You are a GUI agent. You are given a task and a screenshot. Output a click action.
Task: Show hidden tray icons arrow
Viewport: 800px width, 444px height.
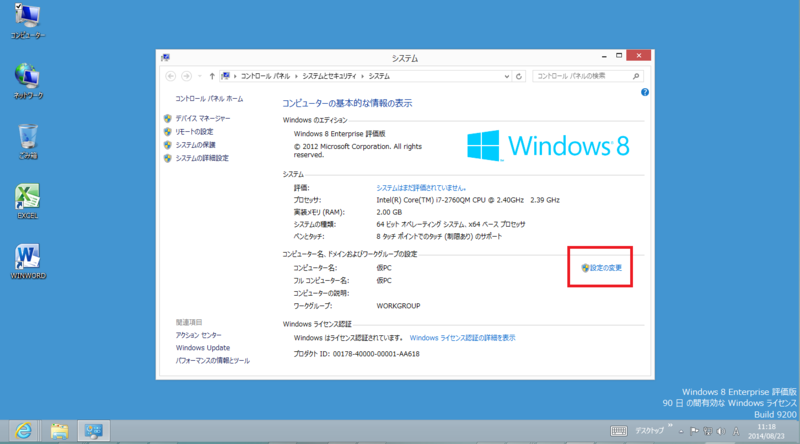(x=681, y=432)
